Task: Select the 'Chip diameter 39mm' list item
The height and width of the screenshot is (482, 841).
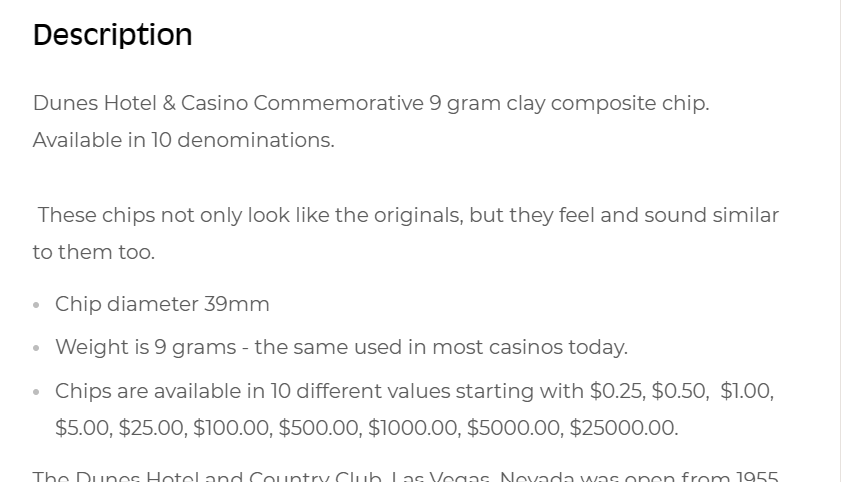Action: click(162, 304)
